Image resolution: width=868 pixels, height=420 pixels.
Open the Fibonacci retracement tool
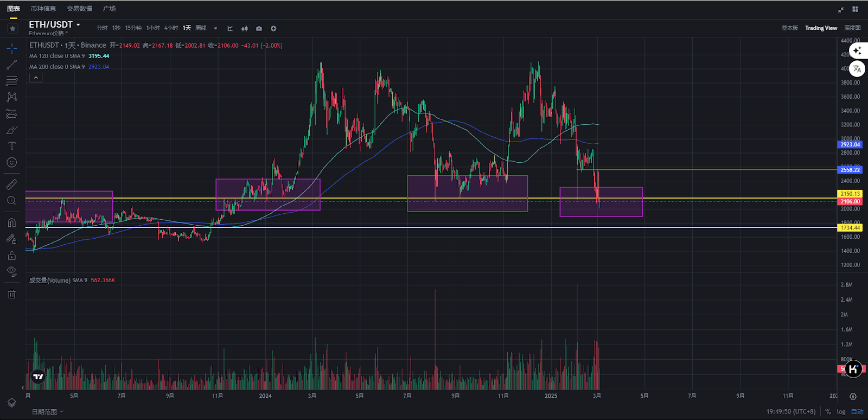pyautogui.click(x=11, y=81)
